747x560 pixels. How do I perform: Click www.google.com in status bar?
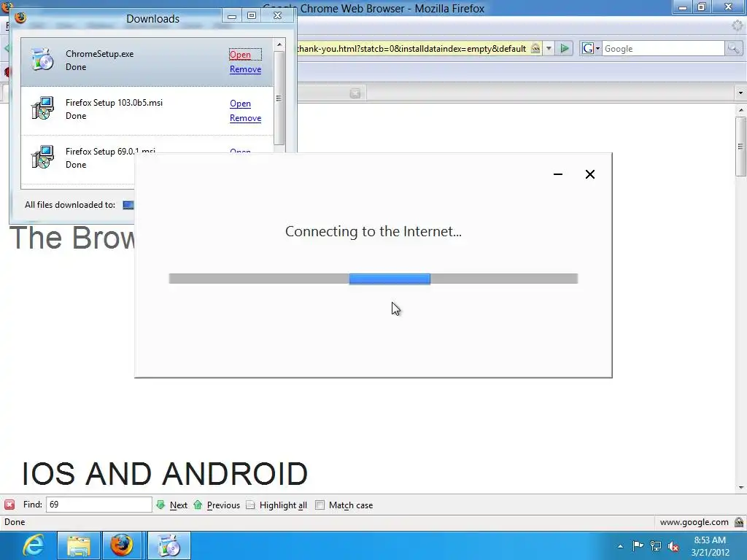pos(694,522)
